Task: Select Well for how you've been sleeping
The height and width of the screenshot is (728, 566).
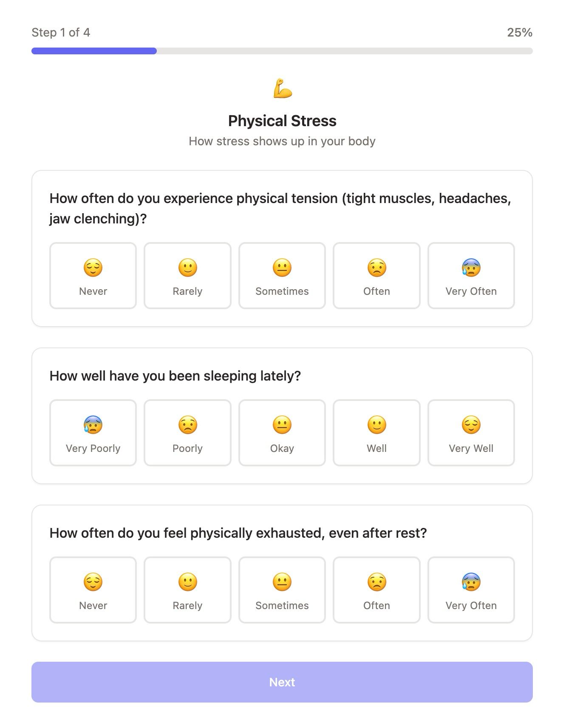Action: tap(376, 433)
